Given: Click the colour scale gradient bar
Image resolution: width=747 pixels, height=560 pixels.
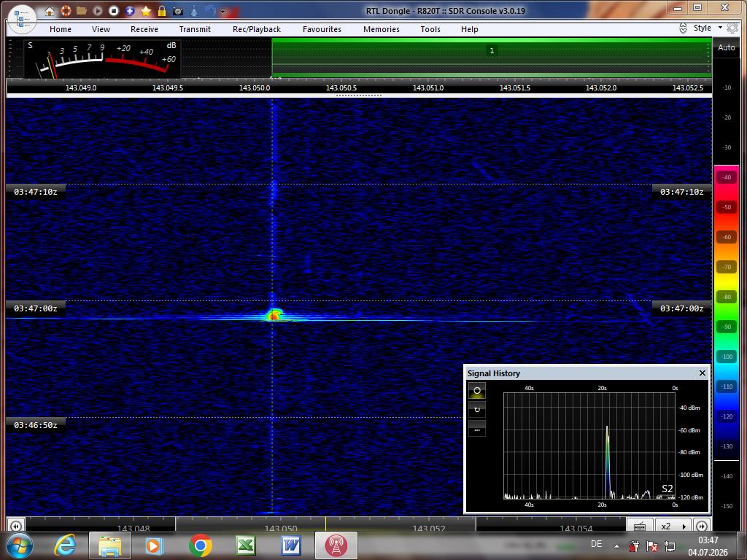Looking at the screenshot, I should (727, 313).
